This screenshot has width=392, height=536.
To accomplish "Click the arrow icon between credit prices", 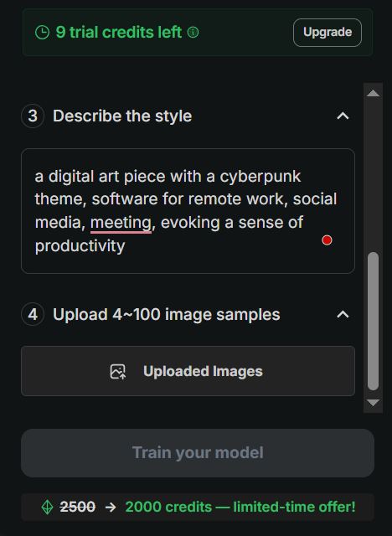I will point(111,507).
